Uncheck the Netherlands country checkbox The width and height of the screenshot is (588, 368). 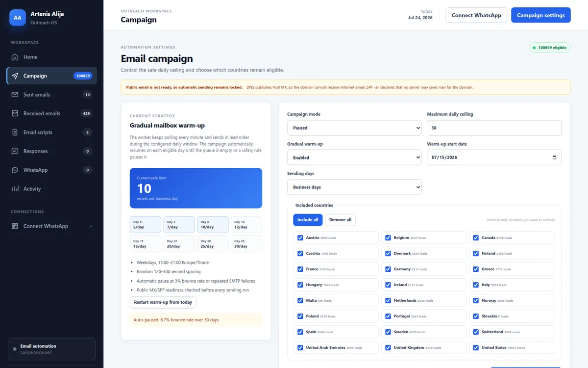click(x=388, y=300)
